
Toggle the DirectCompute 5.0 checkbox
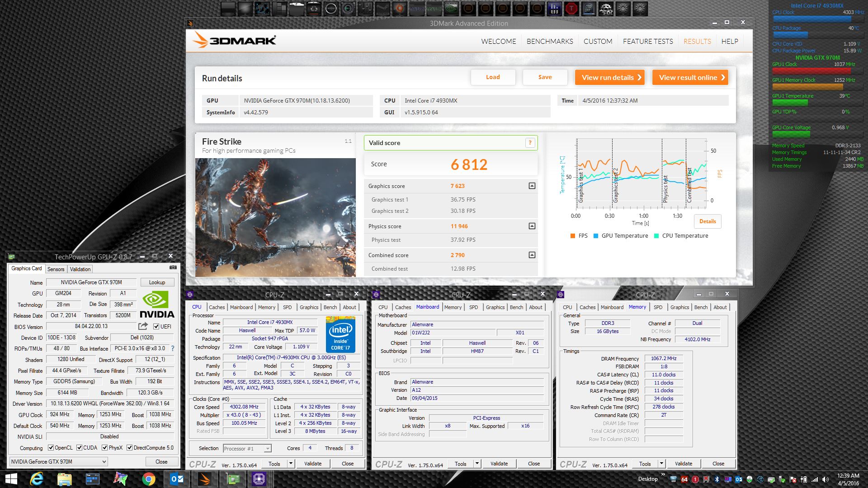129,448
